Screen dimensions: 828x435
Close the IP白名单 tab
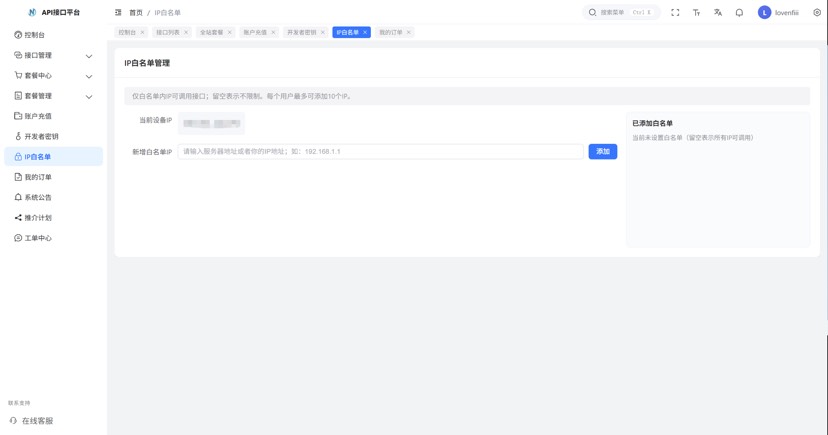365,32
